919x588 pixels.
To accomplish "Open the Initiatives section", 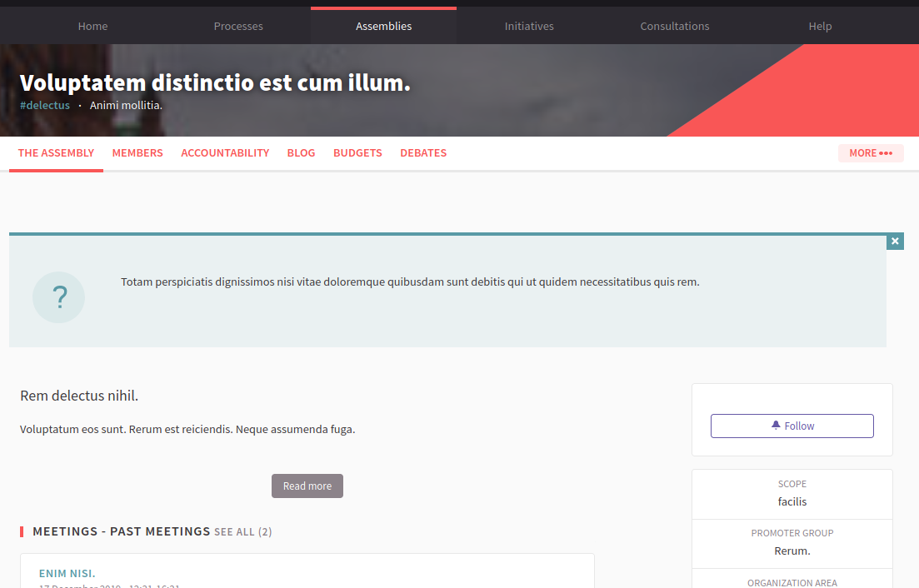I will (x=529, y=26).
